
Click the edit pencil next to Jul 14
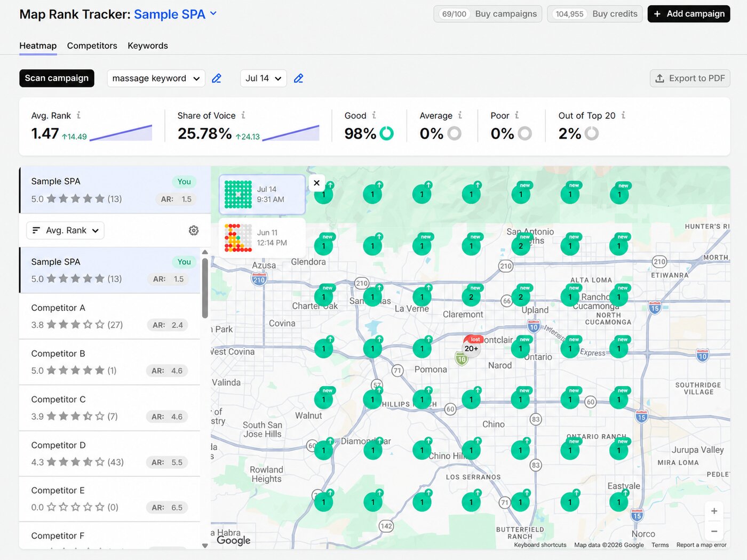pyautogui.click(x=299, y=78)
